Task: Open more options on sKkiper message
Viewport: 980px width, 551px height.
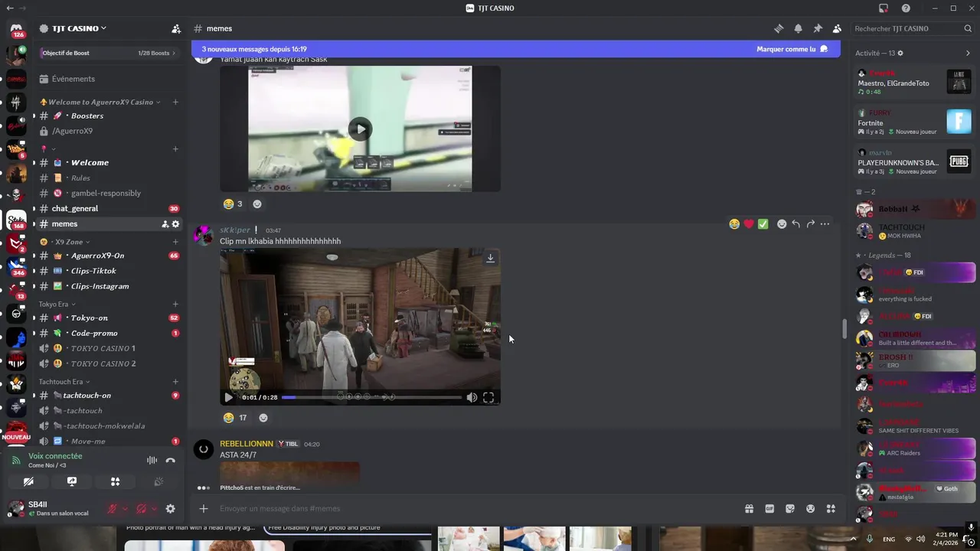Action: click(x=825, y=224)
